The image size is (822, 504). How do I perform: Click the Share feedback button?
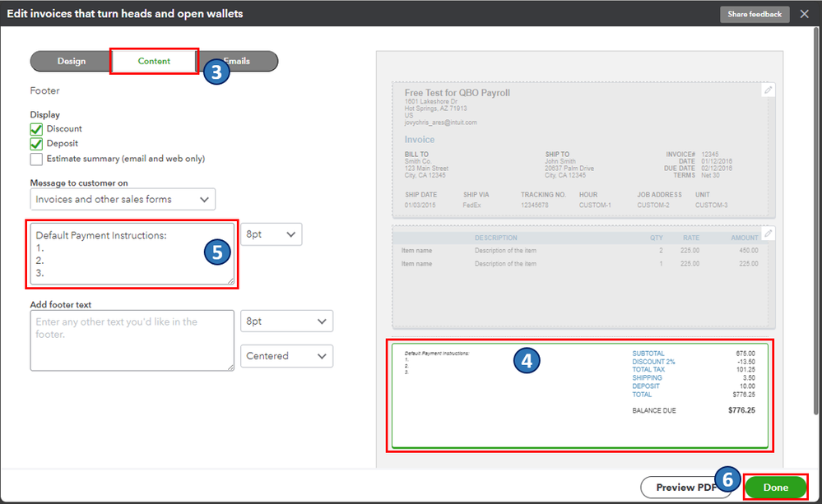pyautogui.click(x=755, y=14)
